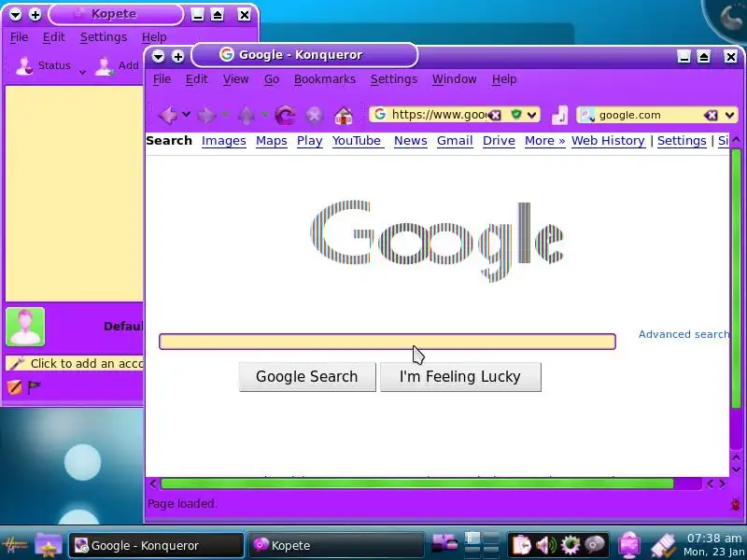
Task: Click the Google Search button
Action: pyautogui.click(x=307, y=377)
